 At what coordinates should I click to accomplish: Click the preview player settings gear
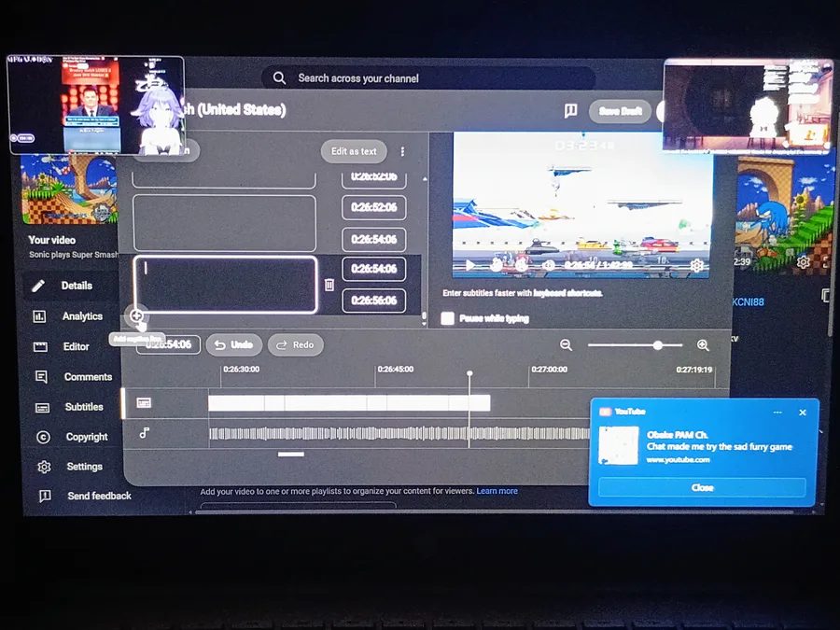[x=696, y=265]
